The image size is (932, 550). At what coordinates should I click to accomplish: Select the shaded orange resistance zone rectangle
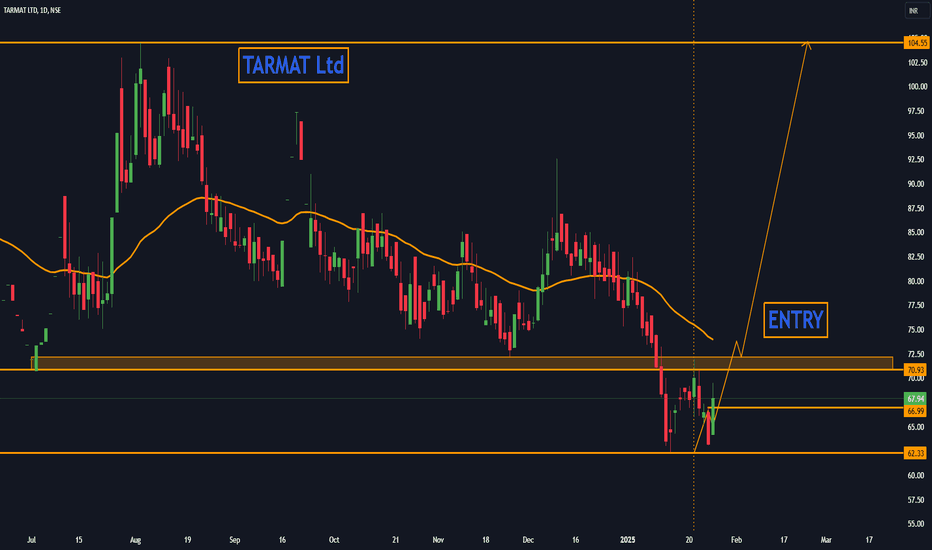coord(462,363)
